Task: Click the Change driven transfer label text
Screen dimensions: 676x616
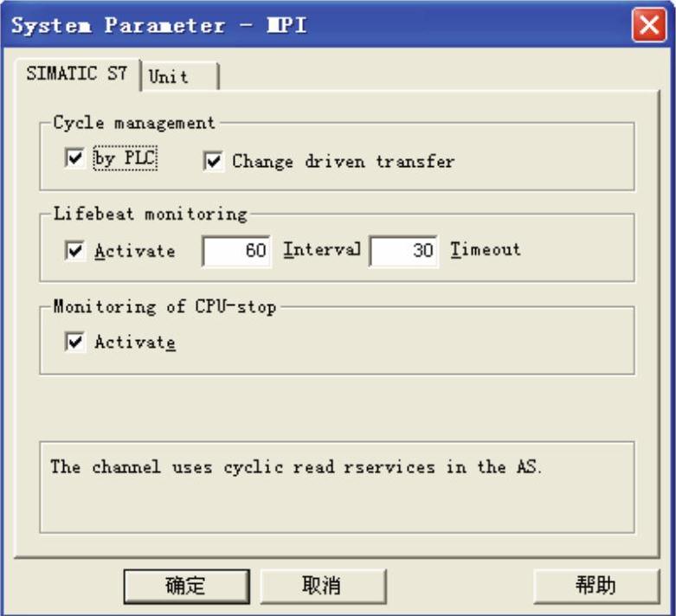Action: 343,161
